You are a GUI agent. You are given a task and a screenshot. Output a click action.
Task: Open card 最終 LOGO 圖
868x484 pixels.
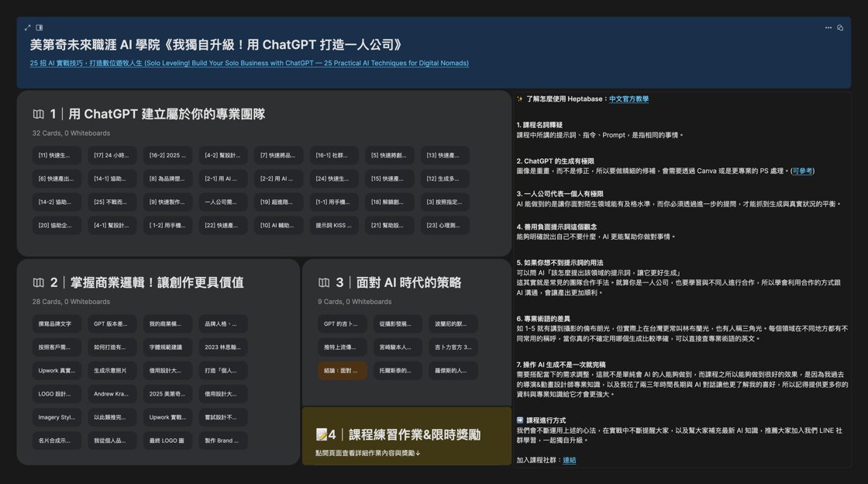pyautogui.click(x=167, y=441)
